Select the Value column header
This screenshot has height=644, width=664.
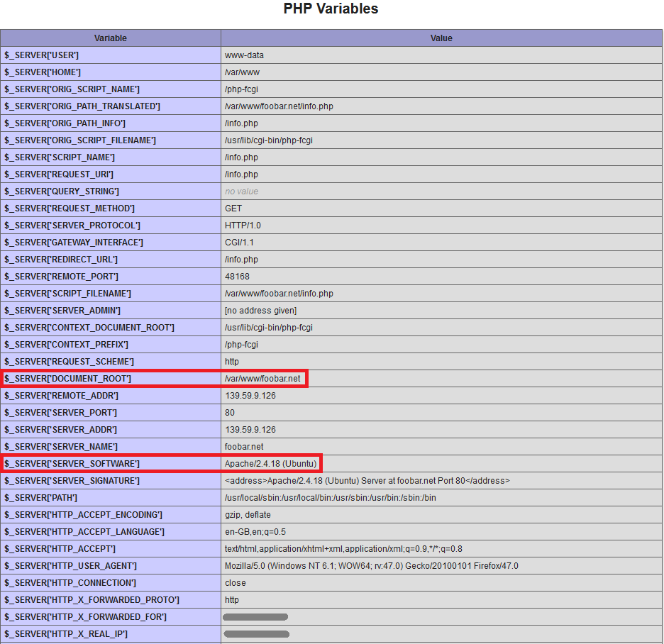point(441,38)
